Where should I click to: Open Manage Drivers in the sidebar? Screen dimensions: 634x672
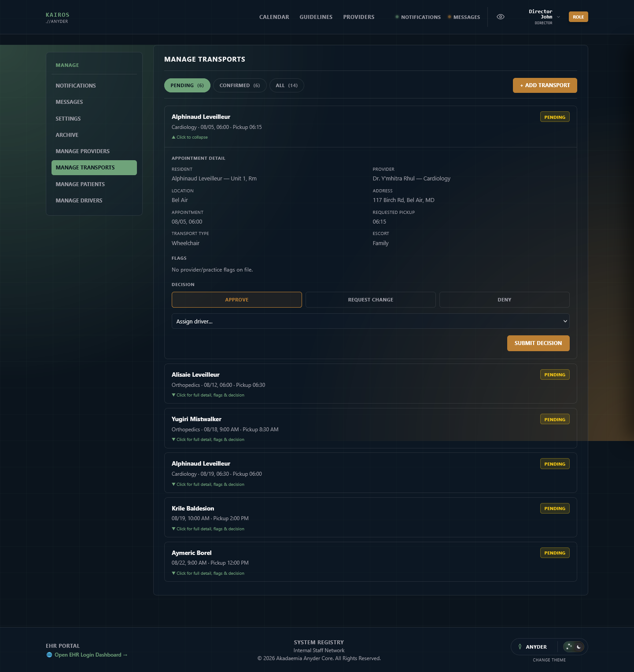pyautogui.click(x=94, y=201)
